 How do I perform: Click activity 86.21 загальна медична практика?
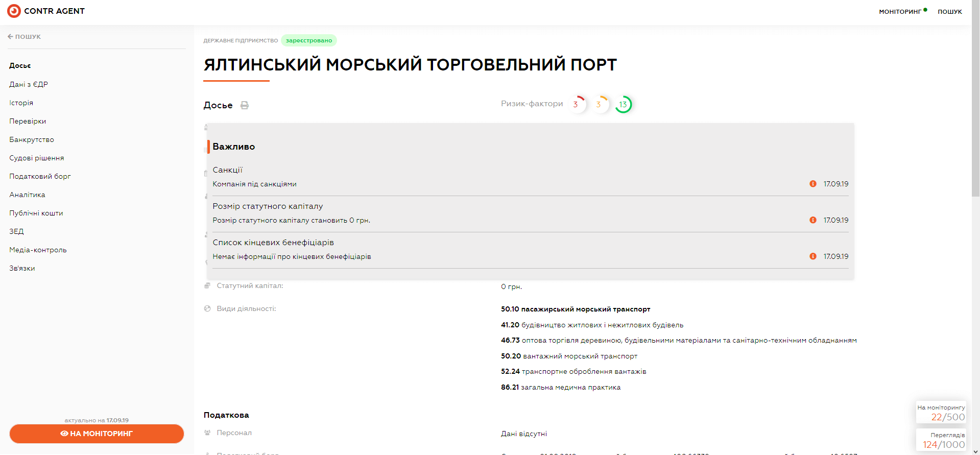point(561,387)
